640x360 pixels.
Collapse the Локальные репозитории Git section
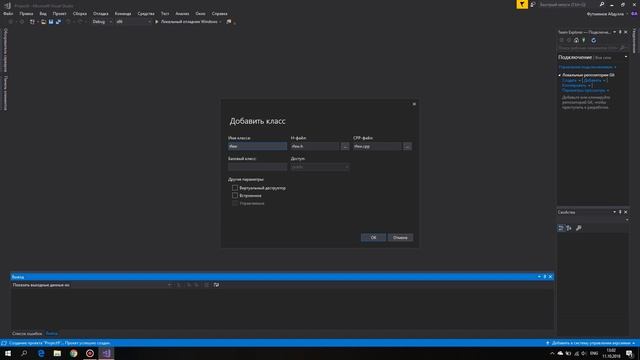560,75
